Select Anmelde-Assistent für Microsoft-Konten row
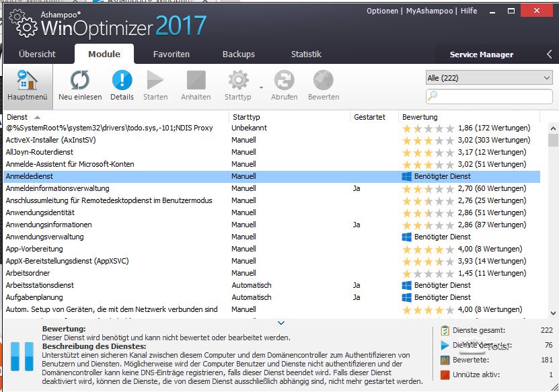The height and width of the screenshot is (392, 559). 272,164
